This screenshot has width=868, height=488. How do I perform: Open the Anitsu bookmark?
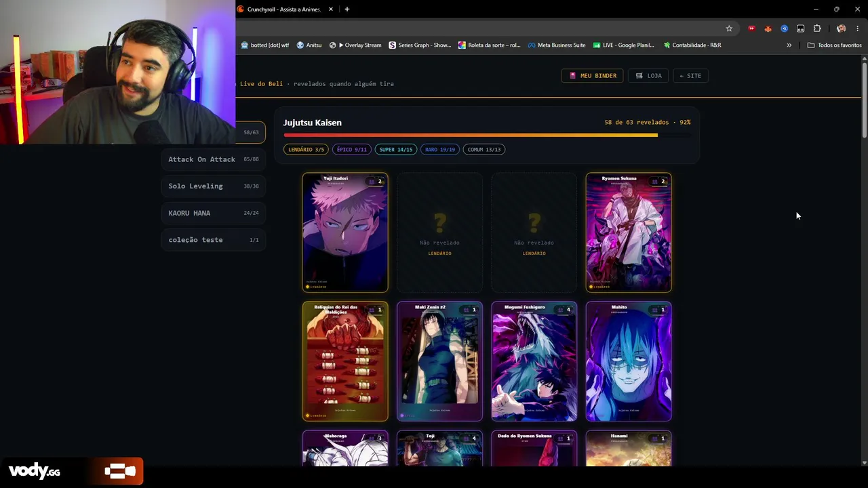click(x=309, y=45)
